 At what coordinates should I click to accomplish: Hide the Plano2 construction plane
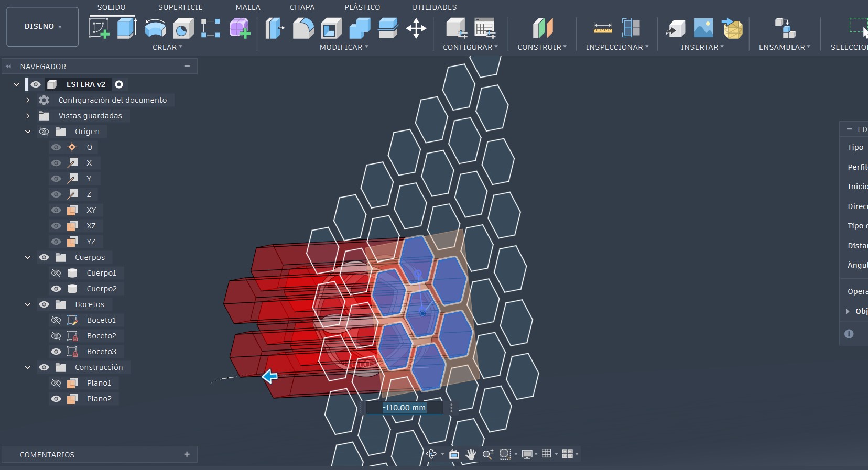56,399
